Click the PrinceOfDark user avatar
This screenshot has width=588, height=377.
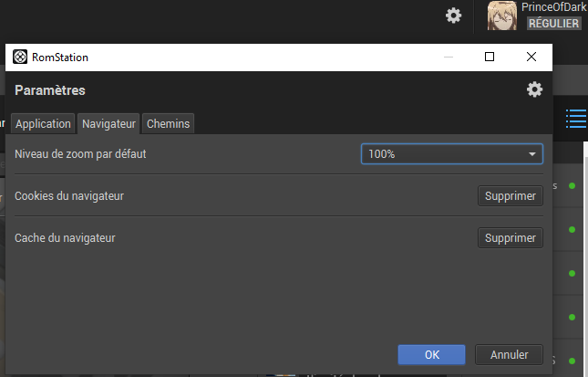click(501, 16)
